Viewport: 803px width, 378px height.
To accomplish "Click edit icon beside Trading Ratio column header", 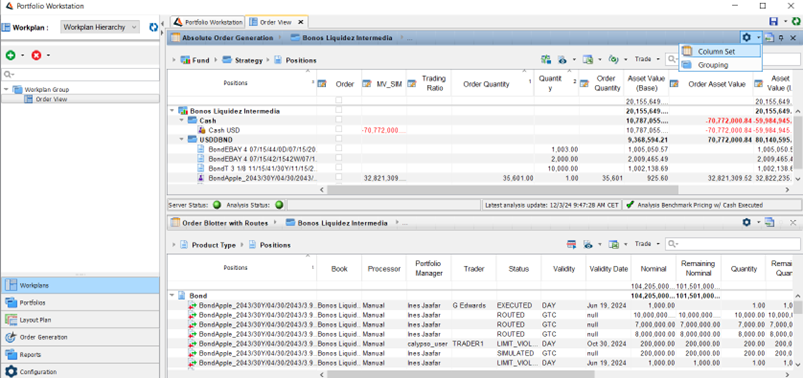I will pyautogui.click(x=412, y=84).
